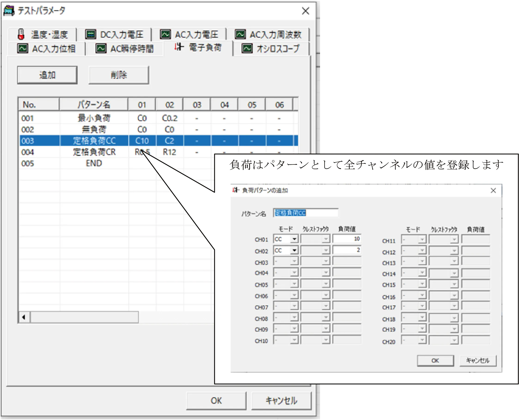This screenshot has height=420, width=519.
Task: Click the オシロスコープ tab icon
Action: (x=247, y=48)
